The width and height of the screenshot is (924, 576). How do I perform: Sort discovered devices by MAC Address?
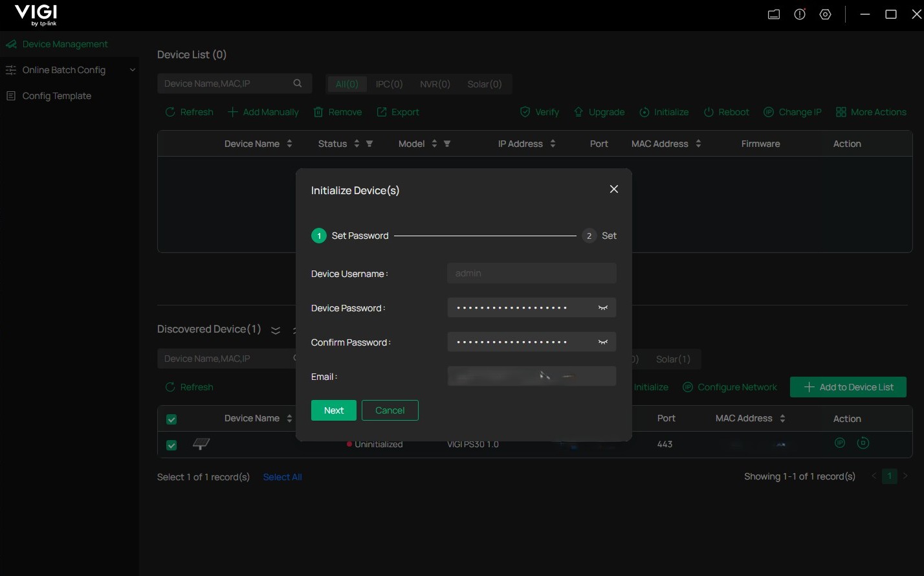782,419
